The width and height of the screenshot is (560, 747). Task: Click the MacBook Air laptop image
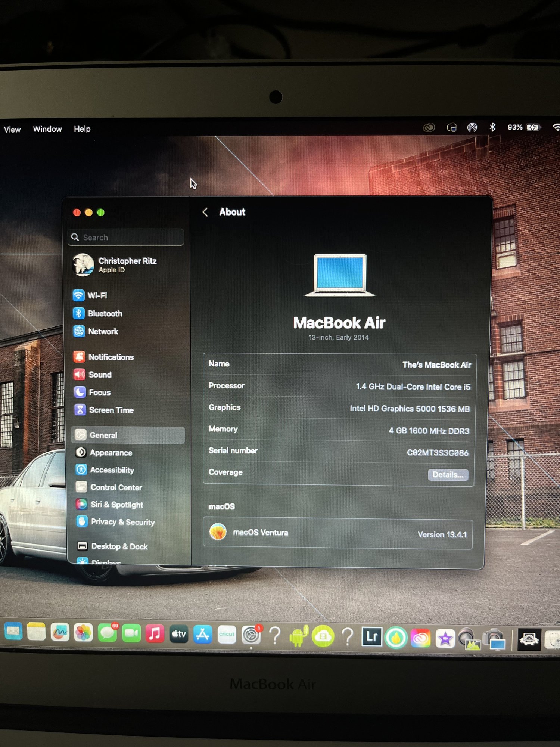[340, 275]
